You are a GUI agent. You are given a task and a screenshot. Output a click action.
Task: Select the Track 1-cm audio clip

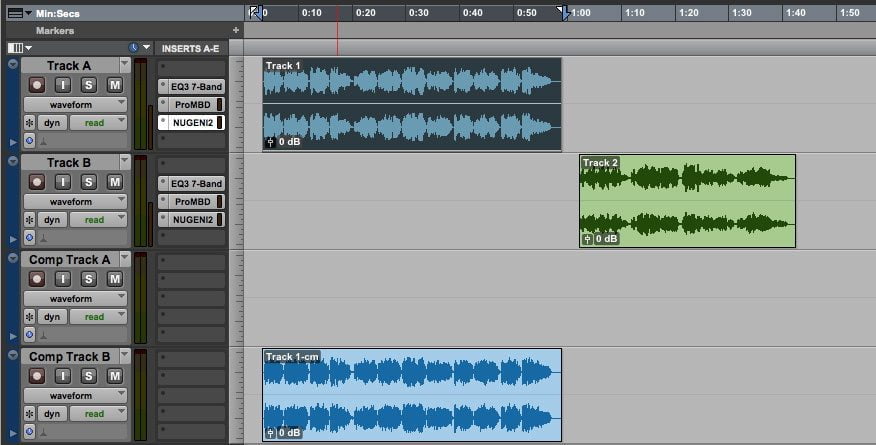click(411, 393)
